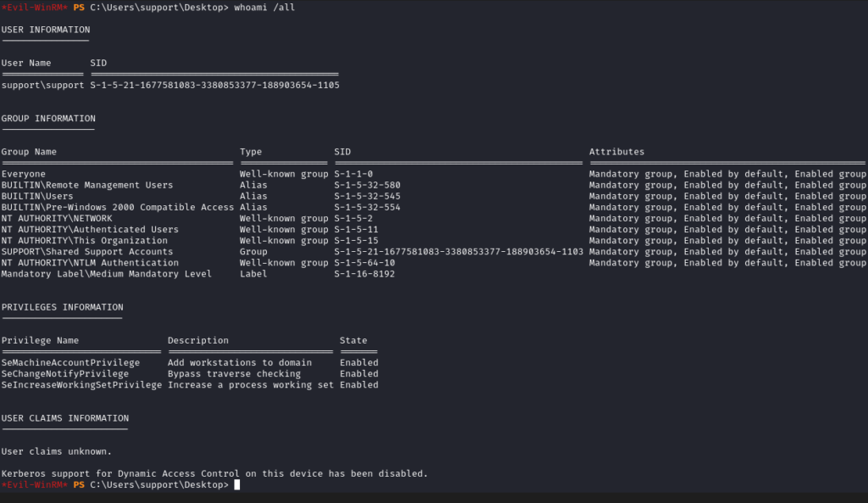Select the SeMachineAccountPrivilege privilege name
This screenshot has height=503, width=868.
pos(70,363)
